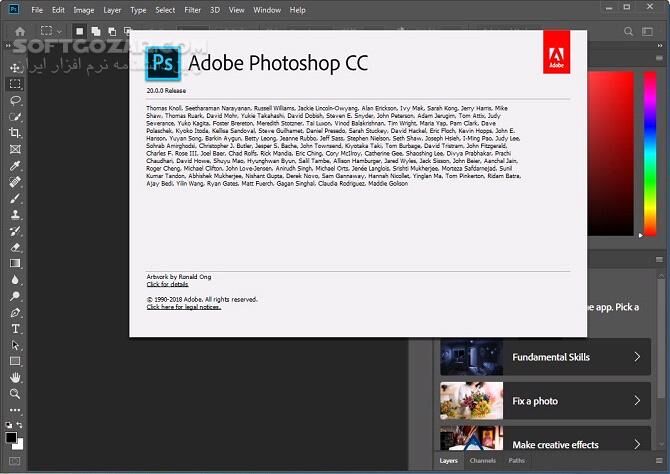The height and width of the screenshot is (474, 670).
Task: Open the Fix a photo tutorial card
Action: coord(545,400)
